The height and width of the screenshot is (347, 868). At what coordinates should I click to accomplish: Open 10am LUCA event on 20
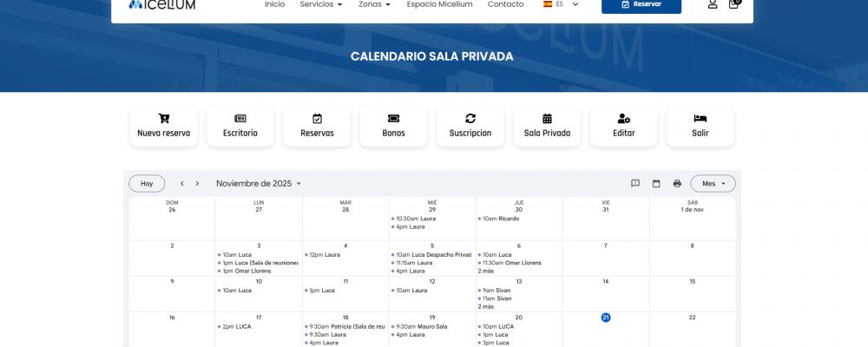pyautogui.click(x=496, y=326)
